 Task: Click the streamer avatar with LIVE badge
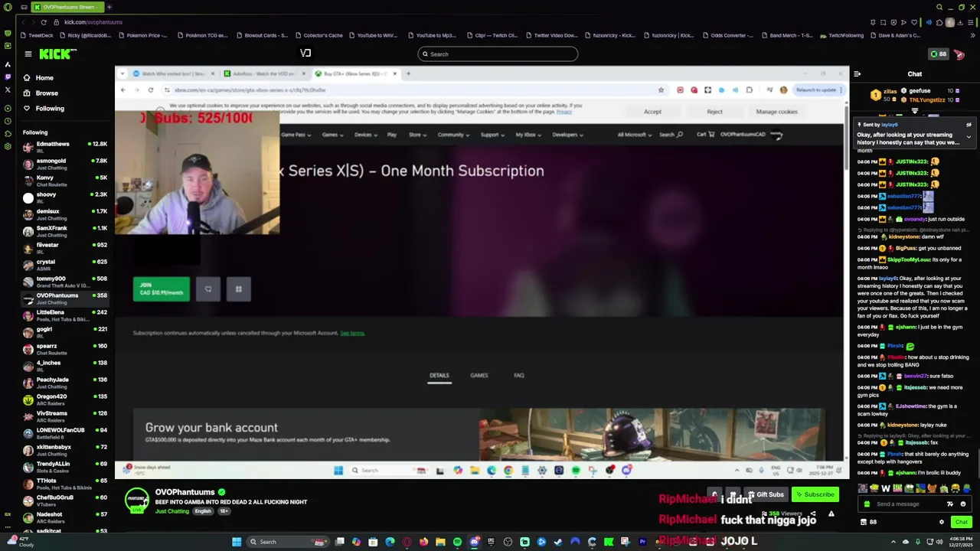(x=137, y=500)
